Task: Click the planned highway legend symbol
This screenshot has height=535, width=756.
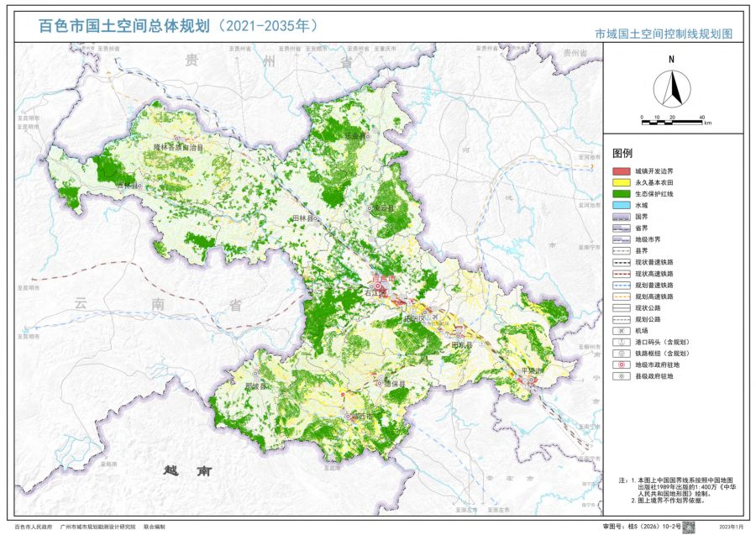Action: [622, 319]
